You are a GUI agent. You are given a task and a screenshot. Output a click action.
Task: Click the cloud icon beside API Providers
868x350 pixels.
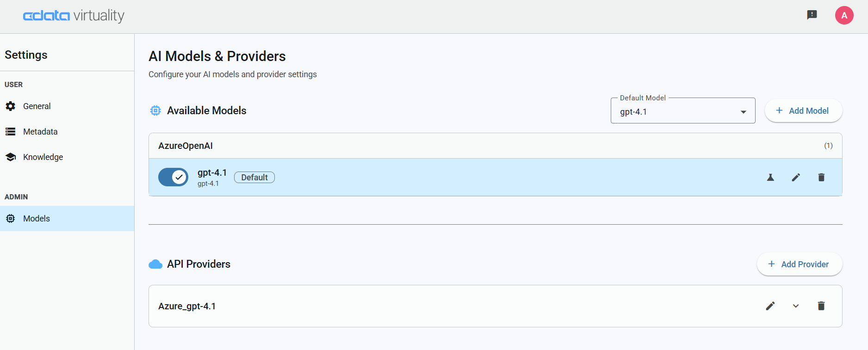point(155,264)
